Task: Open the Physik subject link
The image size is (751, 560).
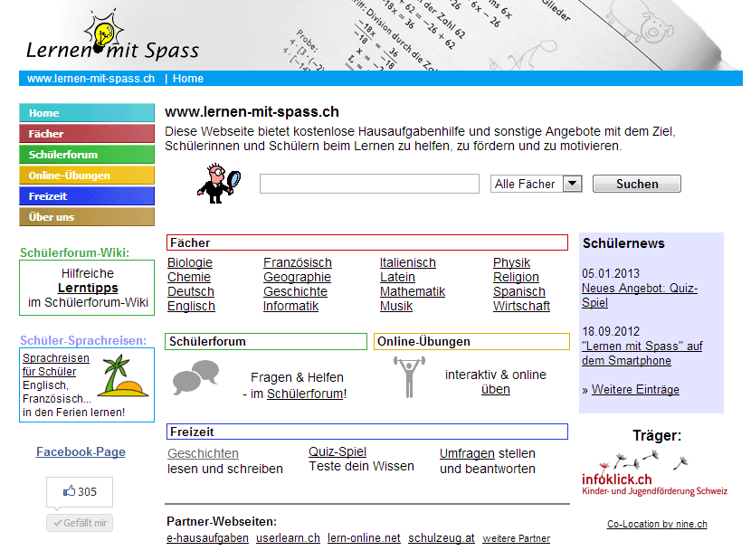Action: pos(511,263)
